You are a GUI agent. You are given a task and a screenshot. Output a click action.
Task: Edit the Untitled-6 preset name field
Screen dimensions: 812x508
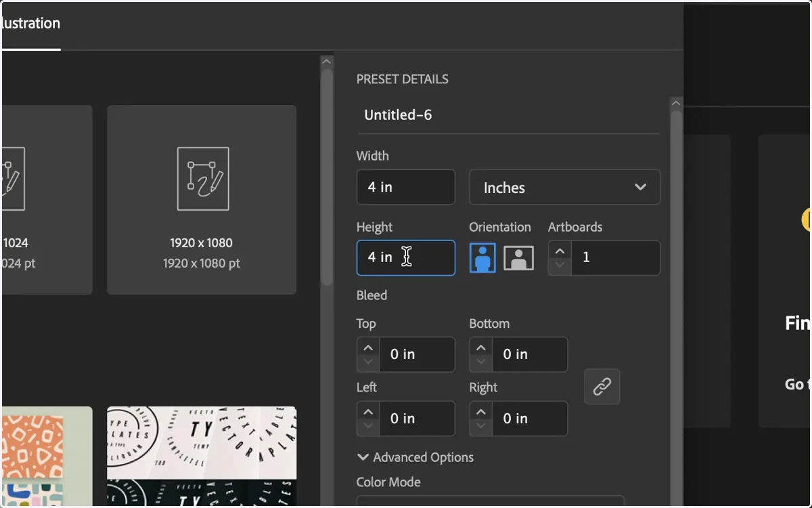coord(508,115)
